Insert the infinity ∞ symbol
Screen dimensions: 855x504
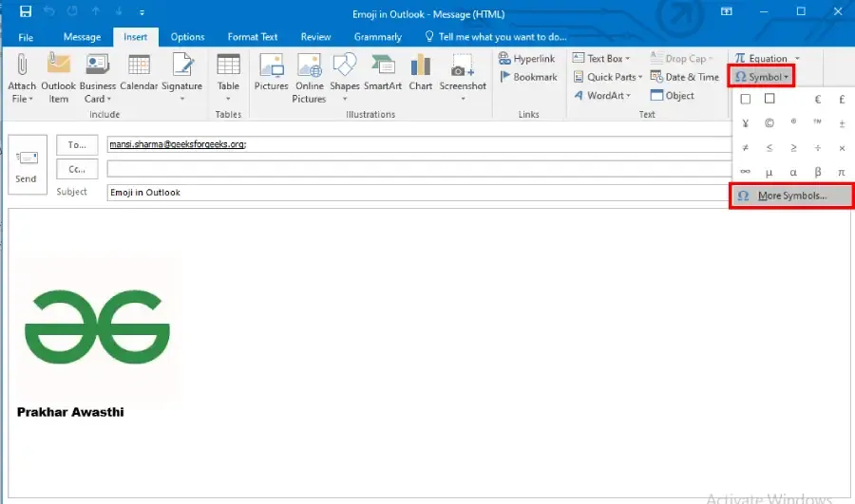pyautogui.click(x=746, y=172)
